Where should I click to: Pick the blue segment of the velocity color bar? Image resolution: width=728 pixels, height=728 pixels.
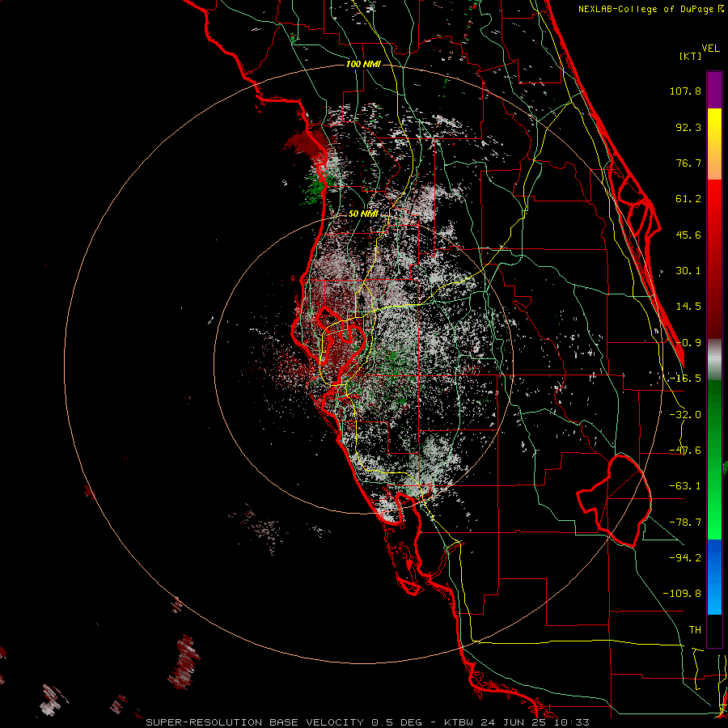point(714,577)
